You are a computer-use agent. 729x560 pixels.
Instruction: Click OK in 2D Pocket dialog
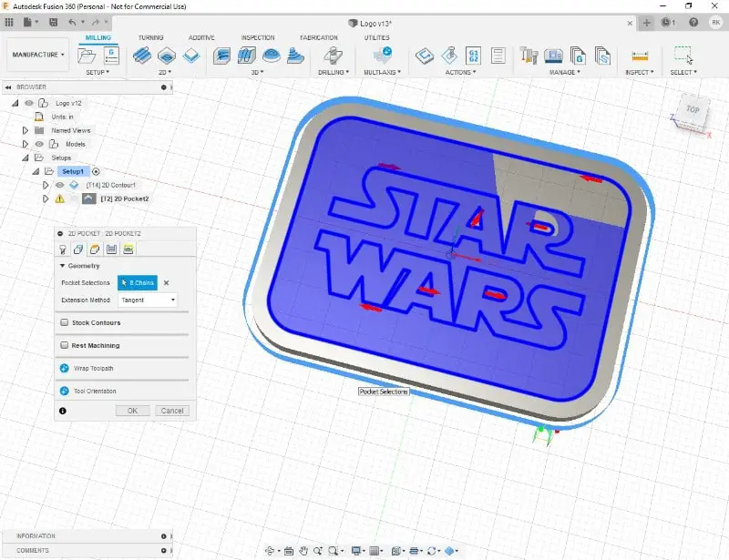click(132, 411)
